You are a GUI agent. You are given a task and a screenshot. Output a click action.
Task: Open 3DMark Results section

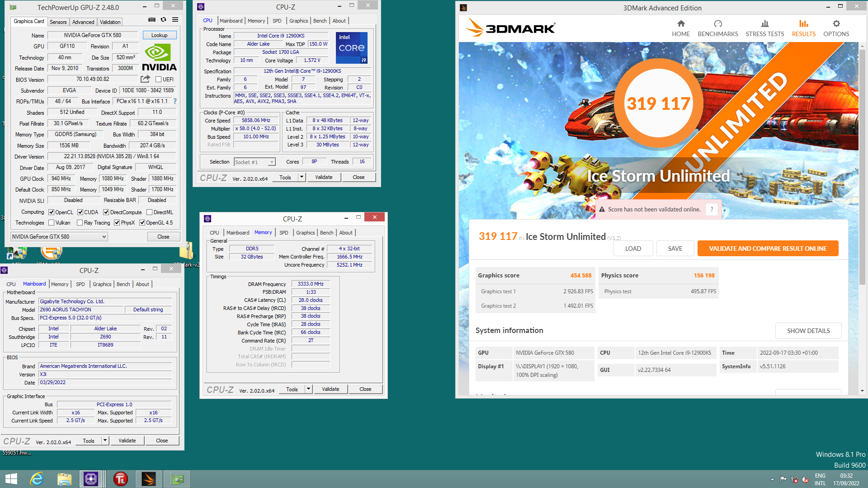(804, 28)
